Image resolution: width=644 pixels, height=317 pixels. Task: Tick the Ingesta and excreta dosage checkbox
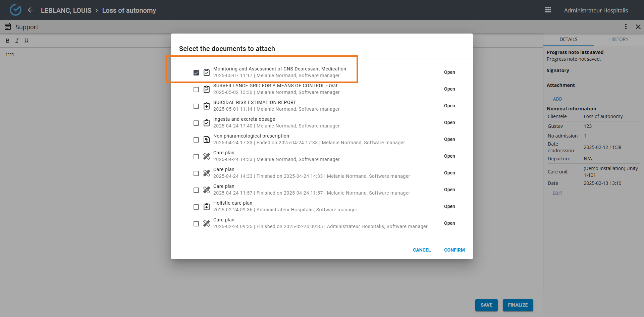[x=196, y=123]
